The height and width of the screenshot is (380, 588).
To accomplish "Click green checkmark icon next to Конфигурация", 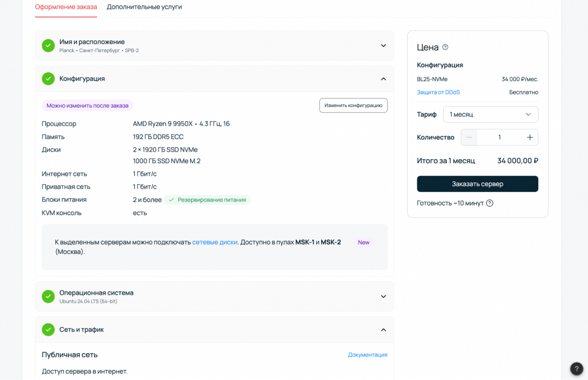I will tap(48, 79).
